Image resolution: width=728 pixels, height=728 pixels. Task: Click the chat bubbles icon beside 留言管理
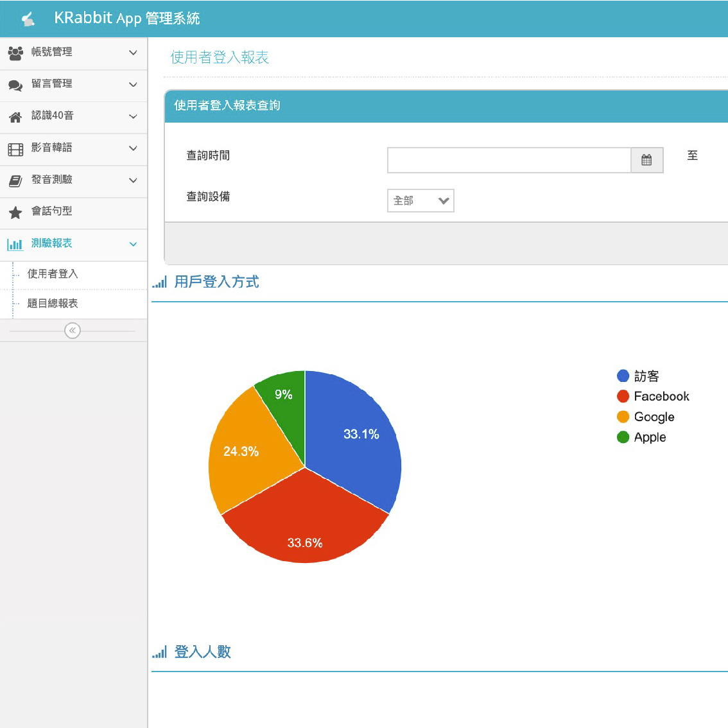(x=15, y=85)
